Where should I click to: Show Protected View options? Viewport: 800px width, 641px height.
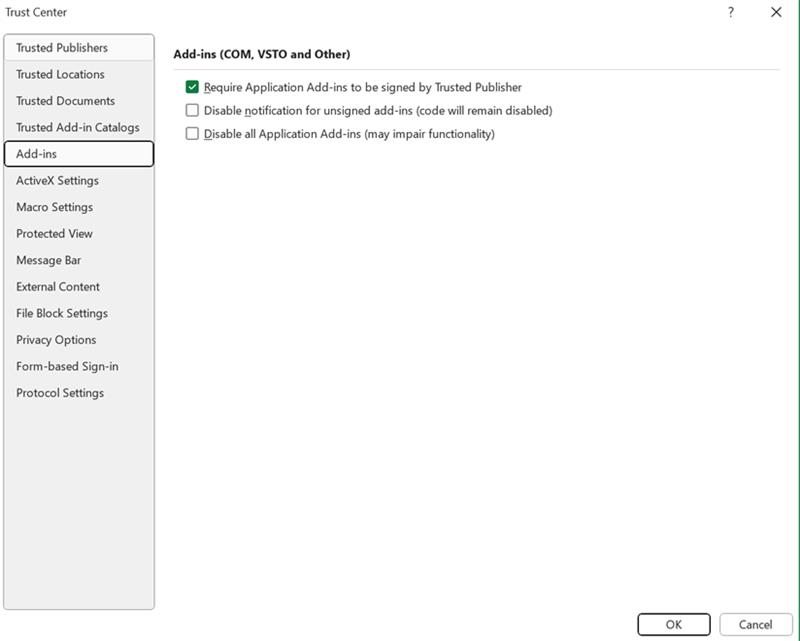[79, 233]
